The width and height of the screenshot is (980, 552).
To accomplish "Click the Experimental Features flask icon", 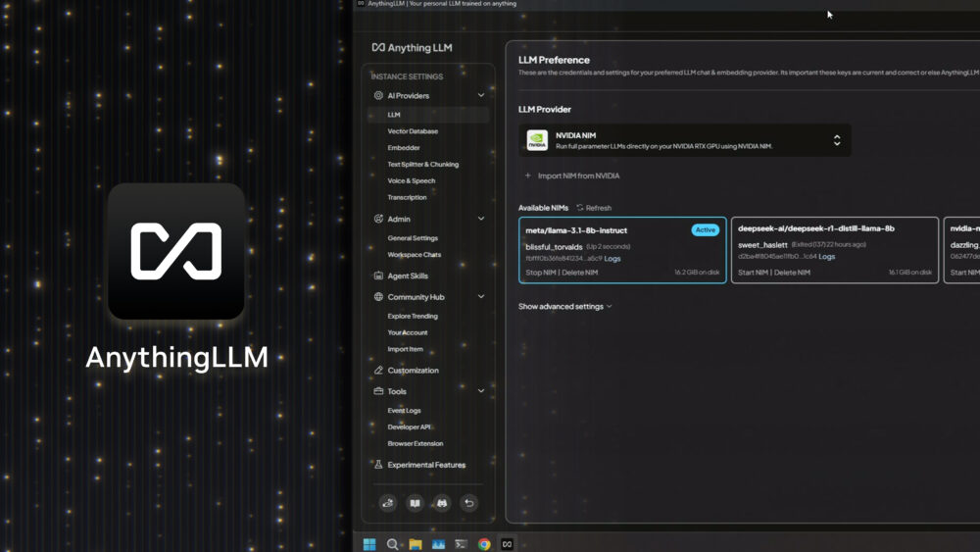I will click(x=378, y=465).
